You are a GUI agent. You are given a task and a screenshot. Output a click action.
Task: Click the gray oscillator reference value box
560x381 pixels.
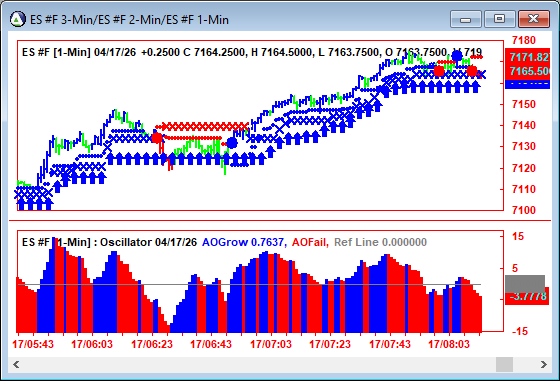point(525,284)
